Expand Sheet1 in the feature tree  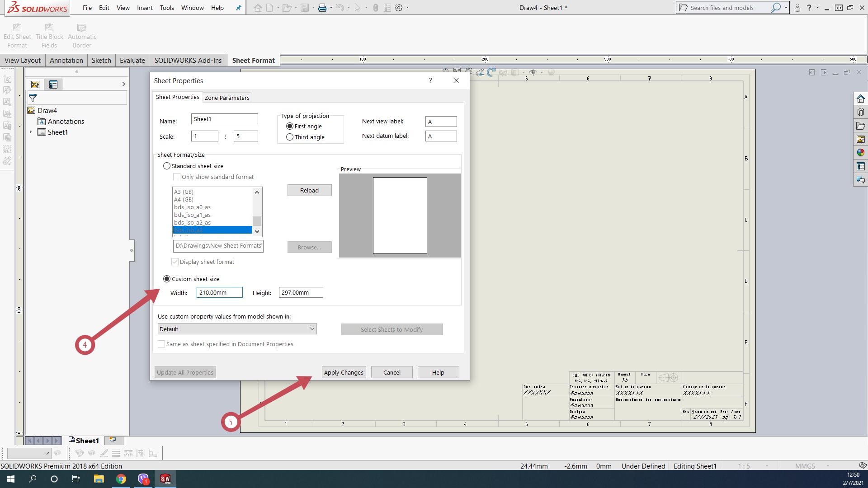[x=31, y=132]
